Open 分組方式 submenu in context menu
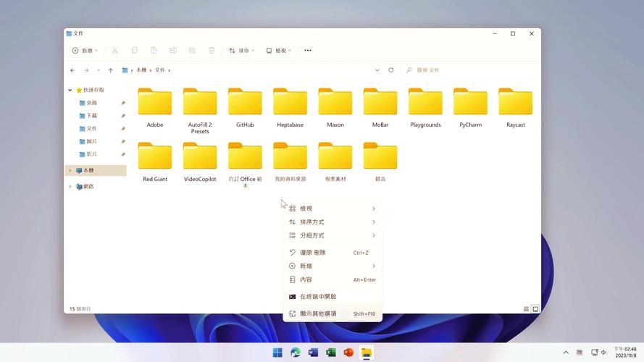The width and height of the screenshot is (644, 362). coord(333,235)
